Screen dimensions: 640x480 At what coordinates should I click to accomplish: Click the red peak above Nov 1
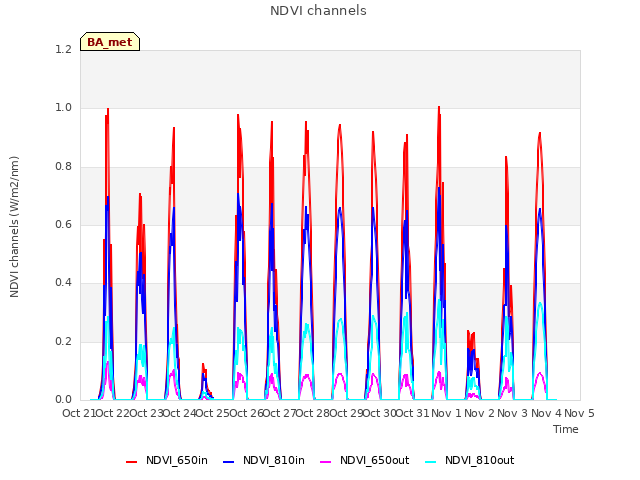(439, 108)
